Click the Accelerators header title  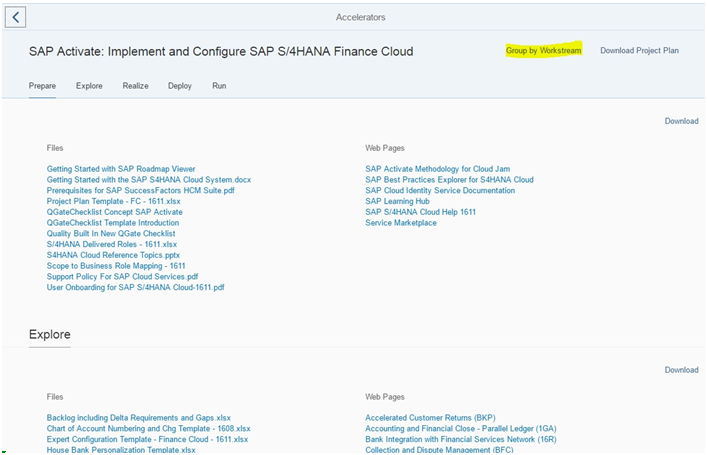click(360, 17)
